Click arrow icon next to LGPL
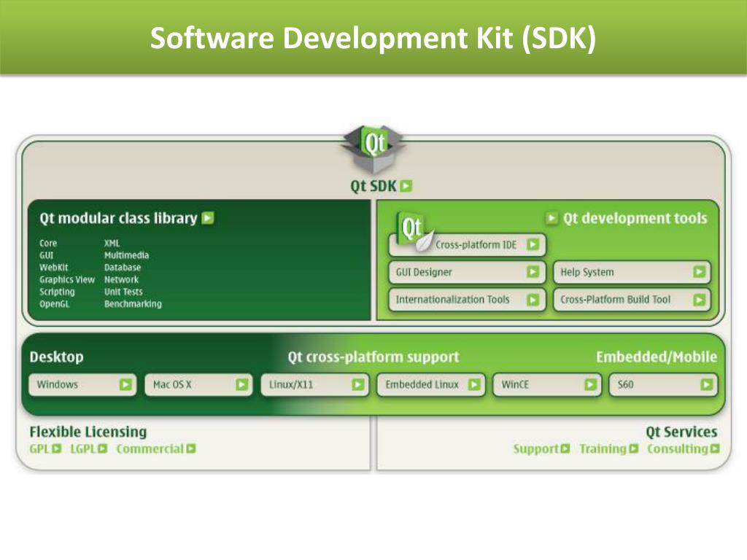This screenshot has width=747, height=560. (x=102, y=448)
